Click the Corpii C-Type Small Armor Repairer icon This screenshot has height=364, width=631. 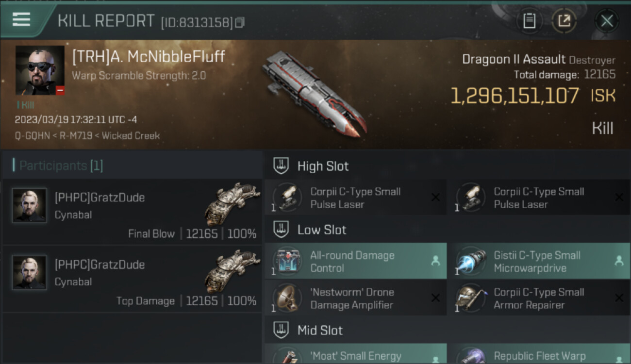point(470,298)
